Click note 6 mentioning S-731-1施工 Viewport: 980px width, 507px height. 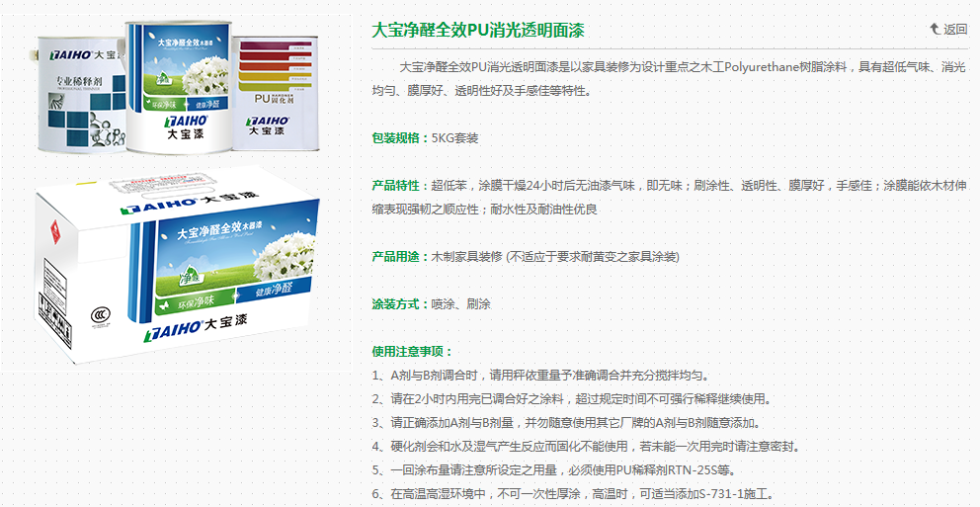573,494
